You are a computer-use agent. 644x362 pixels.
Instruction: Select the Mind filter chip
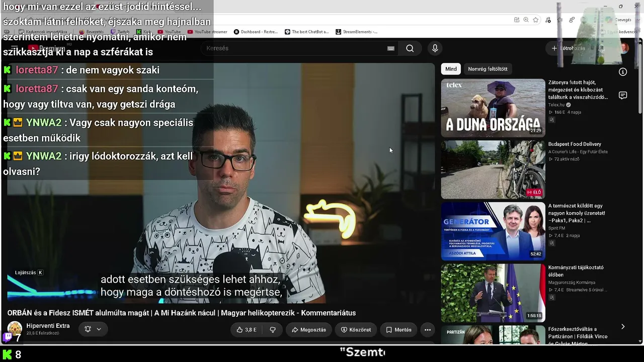(x=451, y=69)
